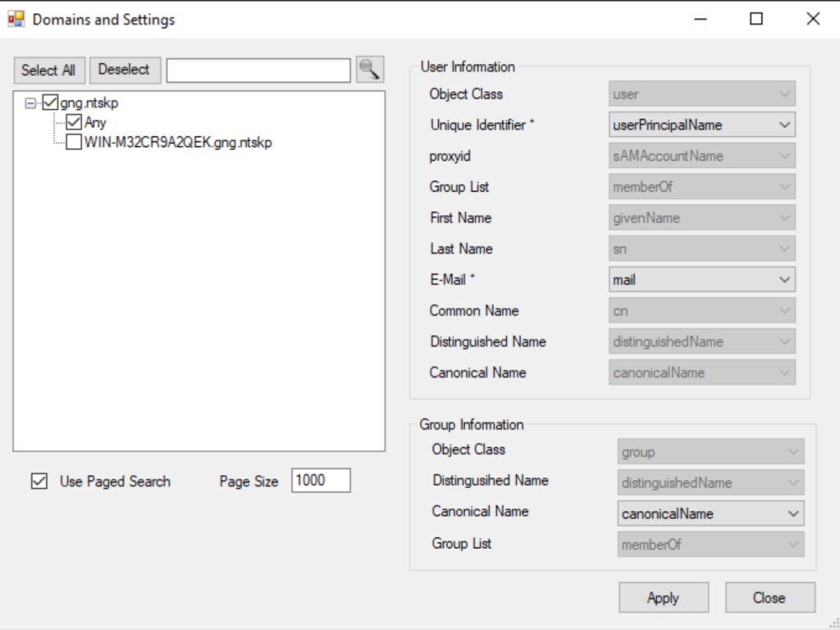This screenshot has width=840, height=630.
Task: Uncheck the Any checkbox
Action: click(x=74, y=121)
